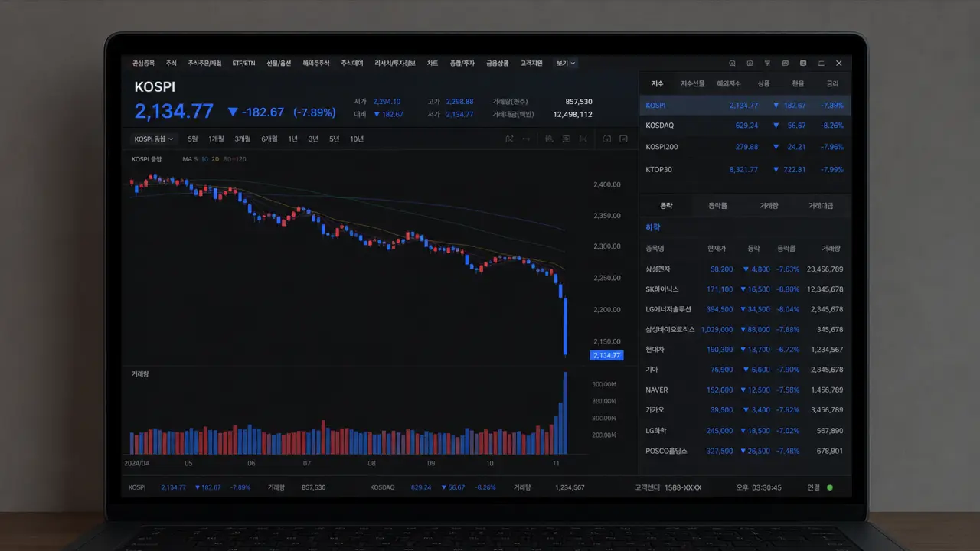Click the 고객센터 1588-XXXX status bar entry

click(x=668, y=487)
